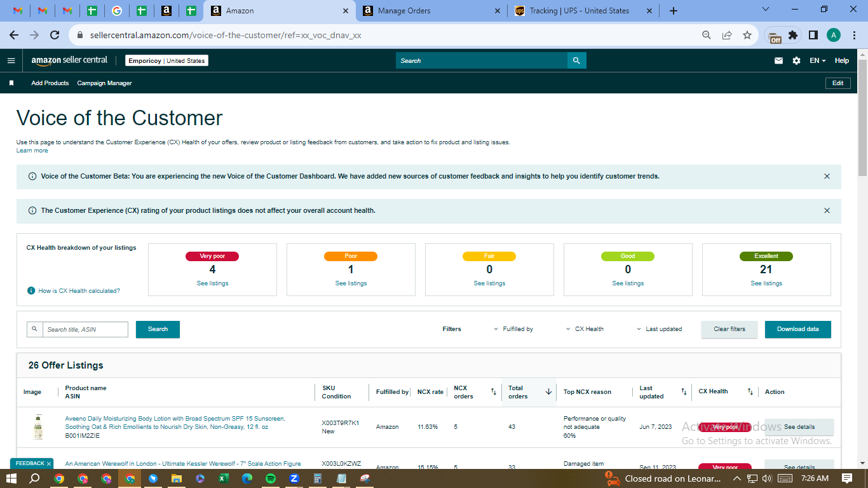Expand the Last updated filter dropdown
Viewport: 868px width, 488px height.
[x=660, y=329]
